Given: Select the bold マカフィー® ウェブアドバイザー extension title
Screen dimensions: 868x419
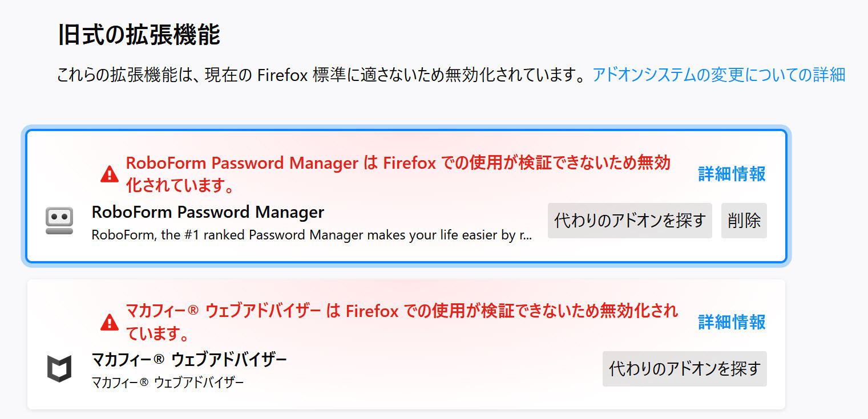Looking at the screenshot, I should (189, 360).
